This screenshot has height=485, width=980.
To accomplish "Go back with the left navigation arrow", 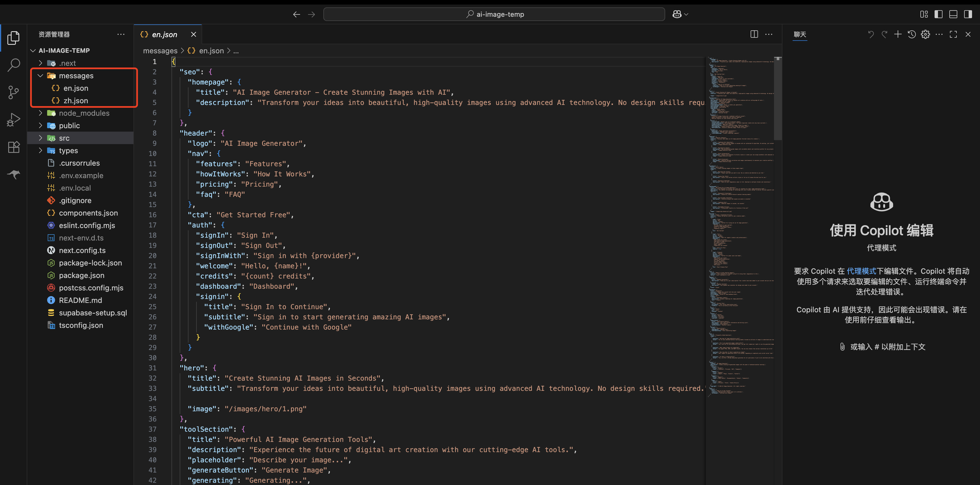I will click(296, 14).
